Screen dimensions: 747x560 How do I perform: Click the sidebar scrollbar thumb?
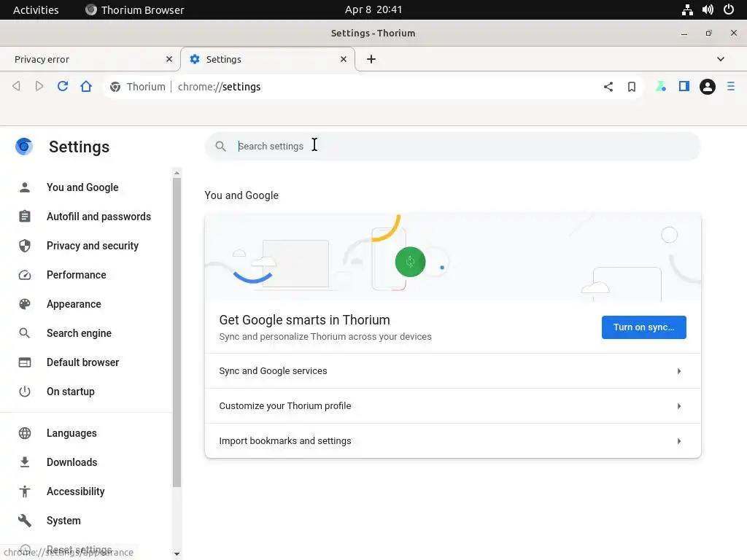[x=177, y=332]
